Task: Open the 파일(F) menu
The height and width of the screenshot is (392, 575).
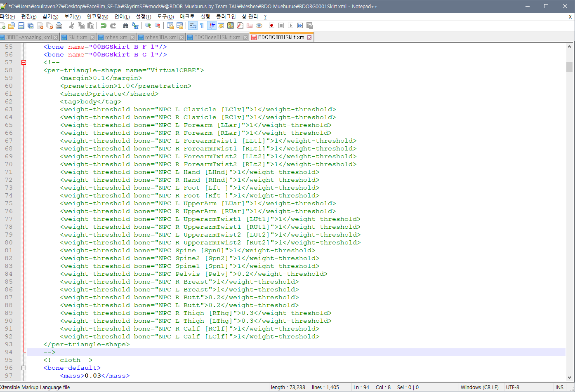Action: click(x=7, y=16)
